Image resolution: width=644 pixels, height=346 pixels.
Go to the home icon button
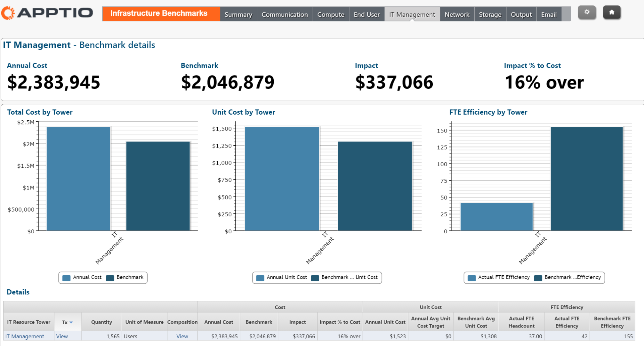612,12
